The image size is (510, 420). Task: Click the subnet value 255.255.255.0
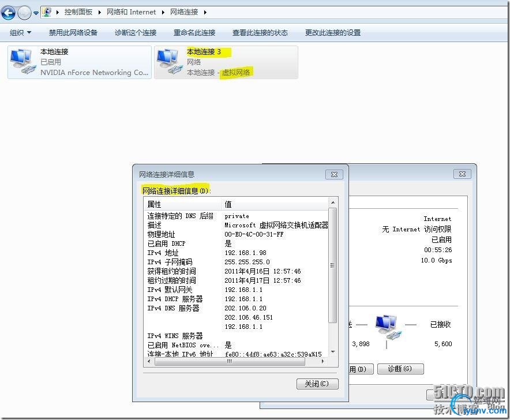[247, 262]
